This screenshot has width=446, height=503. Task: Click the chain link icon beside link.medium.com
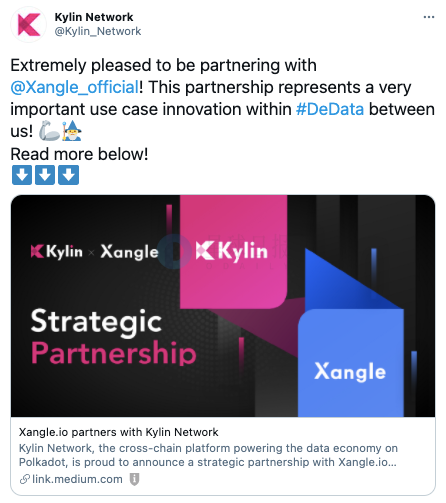(25, 479)
